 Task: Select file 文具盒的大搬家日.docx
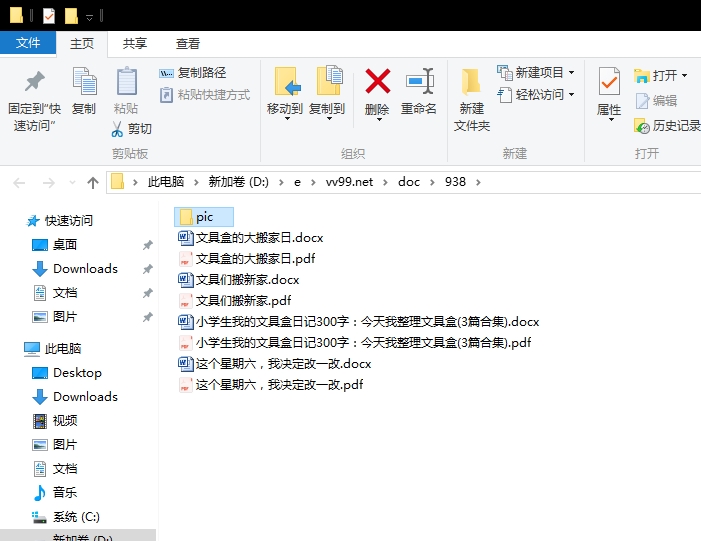tap(250, 237)
